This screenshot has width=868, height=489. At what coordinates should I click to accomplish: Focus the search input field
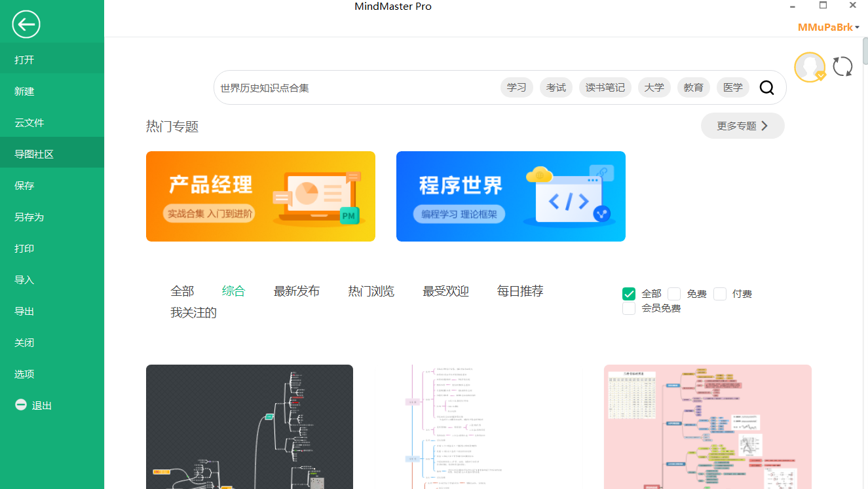pyautogui.click(x=357, y=88)
